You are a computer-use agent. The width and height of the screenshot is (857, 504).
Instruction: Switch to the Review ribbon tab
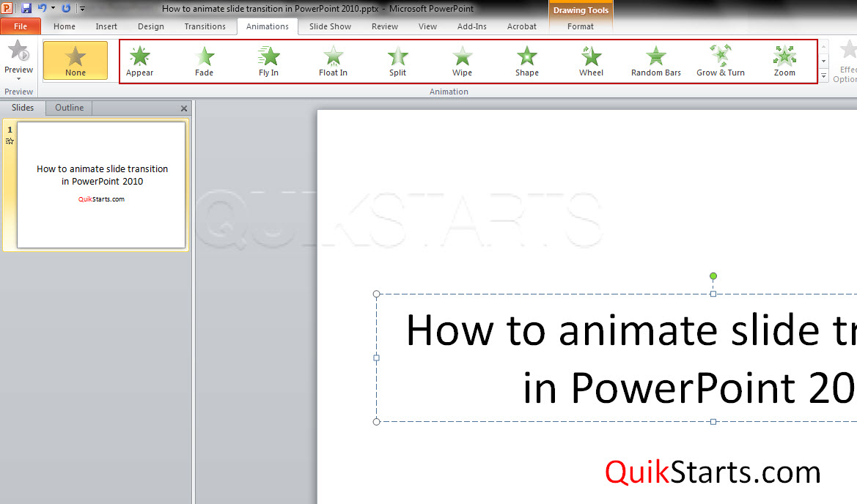point(385,26)
